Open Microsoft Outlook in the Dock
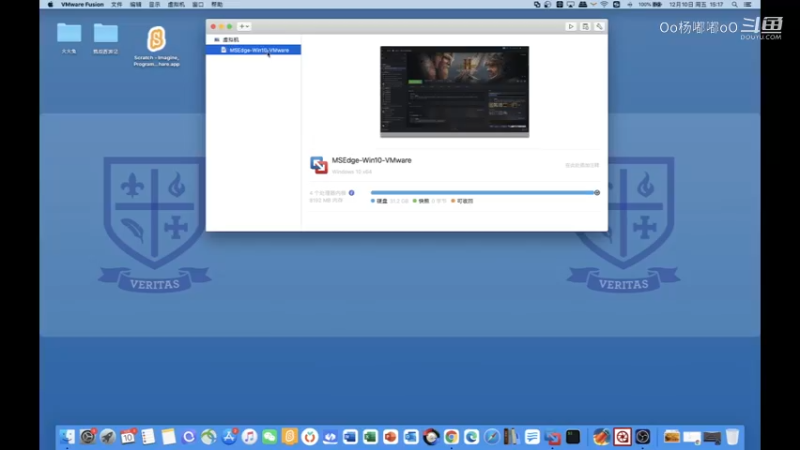800x450 pixels. (411, 437)
